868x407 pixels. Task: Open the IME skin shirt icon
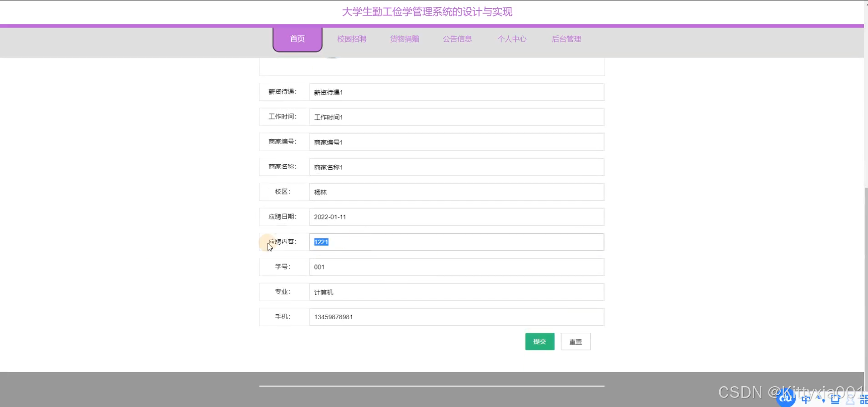[x=835, y=399]
